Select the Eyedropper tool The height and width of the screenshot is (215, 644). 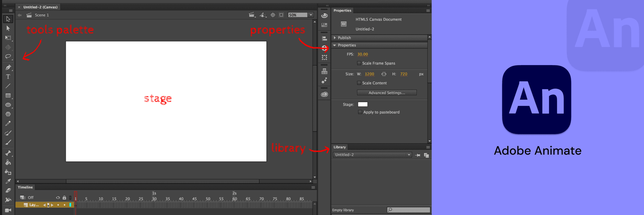(8, 181)
